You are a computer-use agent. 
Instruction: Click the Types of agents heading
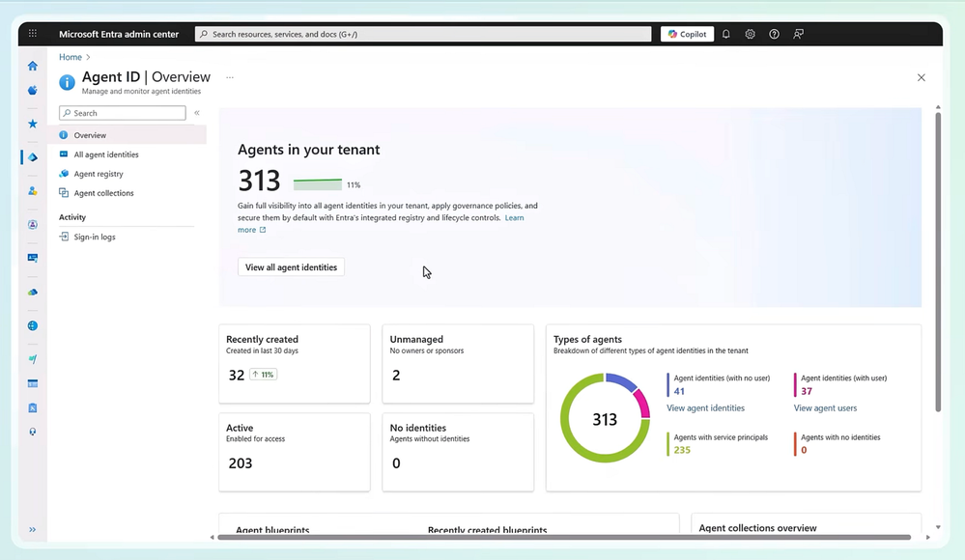tap(587, 339)
